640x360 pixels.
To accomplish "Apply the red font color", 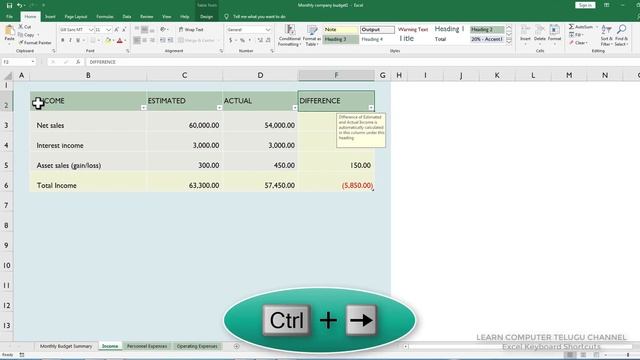I will tap(120, 40).
